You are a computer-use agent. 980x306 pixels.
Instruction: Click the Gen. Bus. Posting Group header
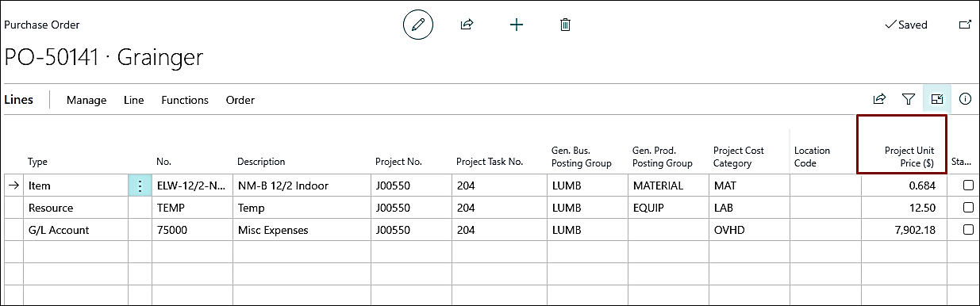point(582,157)
